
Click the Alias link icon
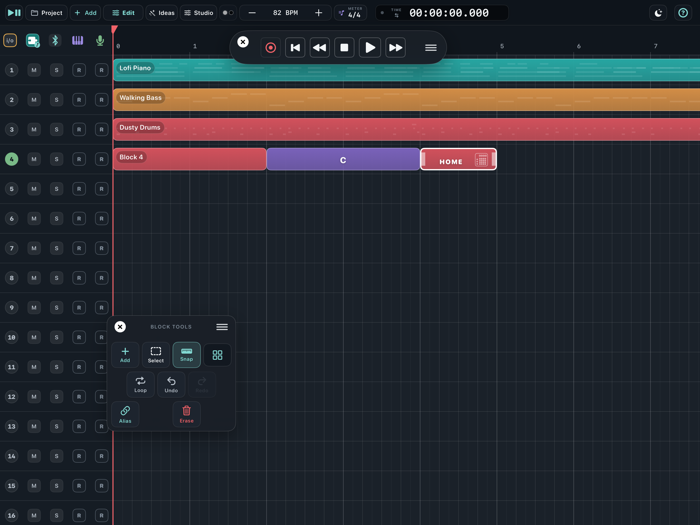[125, 414]
